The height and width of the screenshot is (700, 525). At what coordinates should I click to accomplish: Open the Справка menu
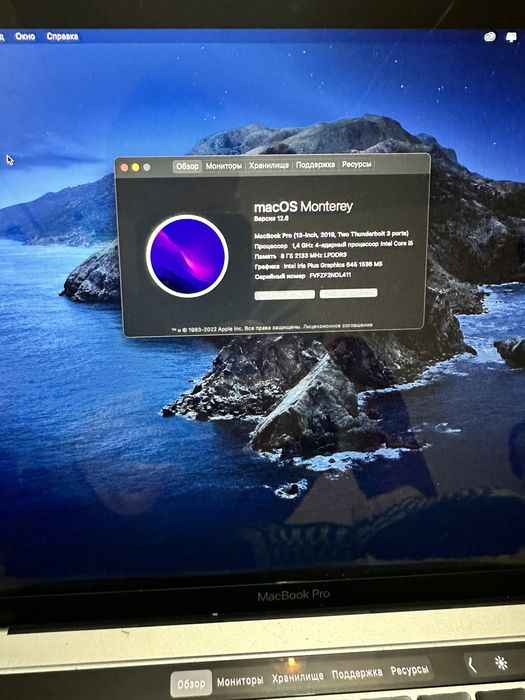click(x=62, y=36)
